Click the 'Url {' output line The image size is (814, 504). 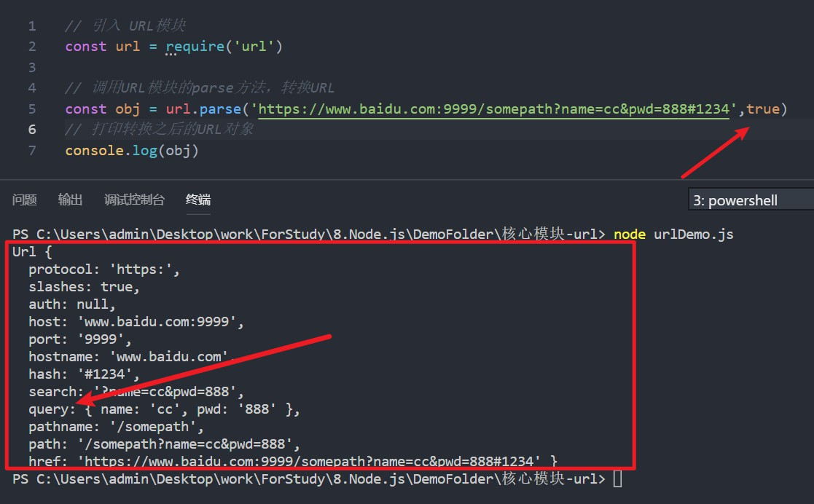point(32,252)
